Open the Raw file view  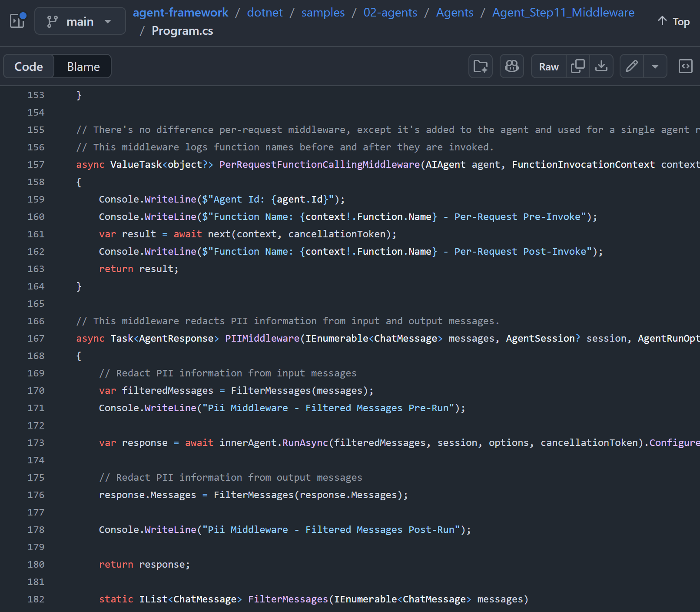click(549, 67)
